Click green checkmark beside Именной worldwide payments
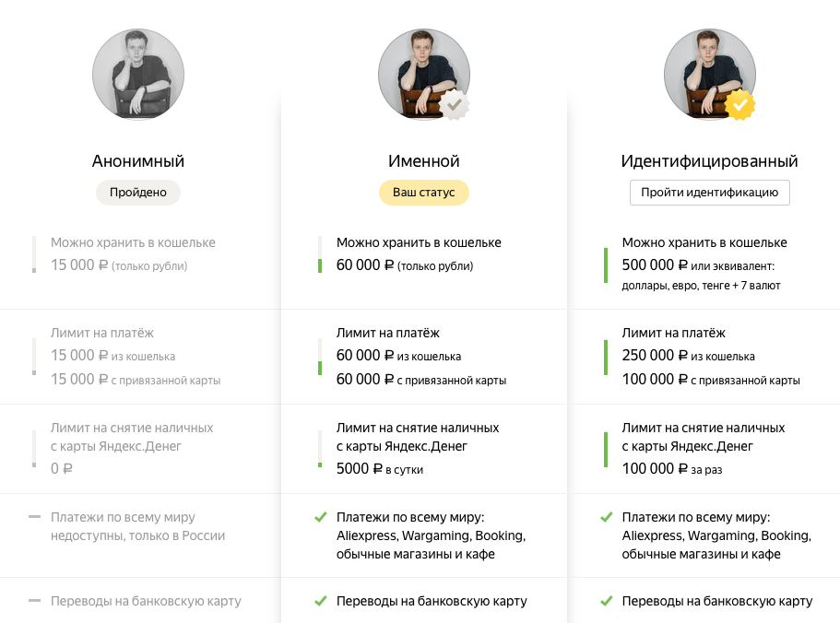 (320, 518)
